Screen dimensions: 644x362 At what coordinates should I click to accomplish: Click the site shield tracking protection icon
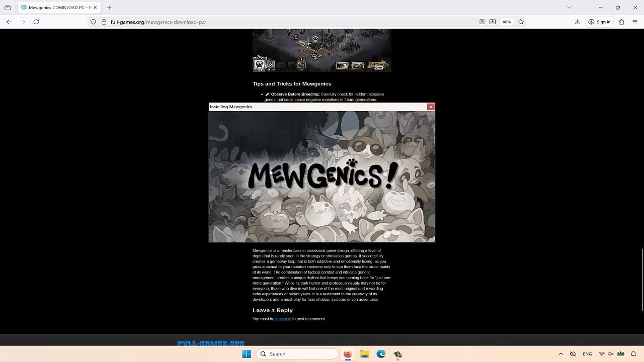pyautogui.click(x=93, y=22)
